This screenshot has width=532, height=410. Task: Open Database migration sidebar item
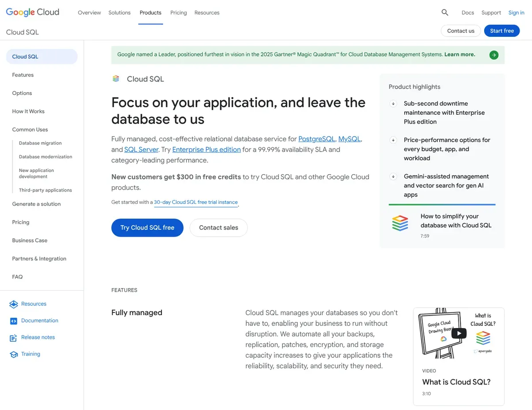[x=40, y=143]
